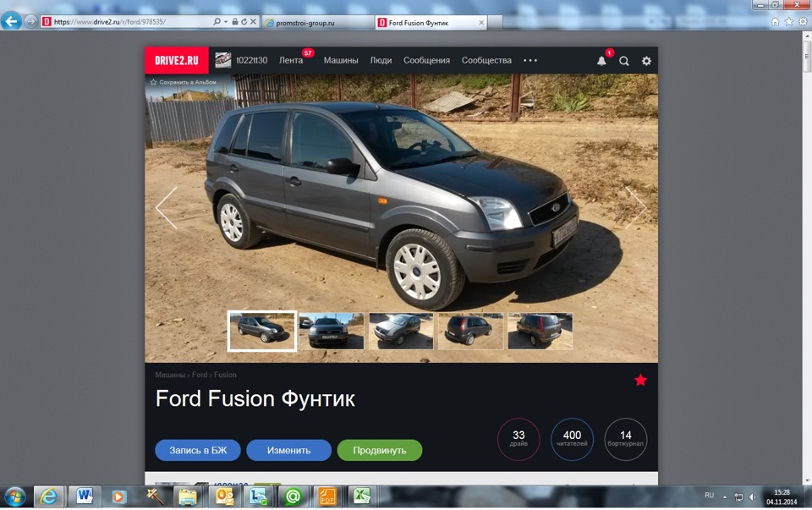Open Outlook in the taskbar

(225, 497)
